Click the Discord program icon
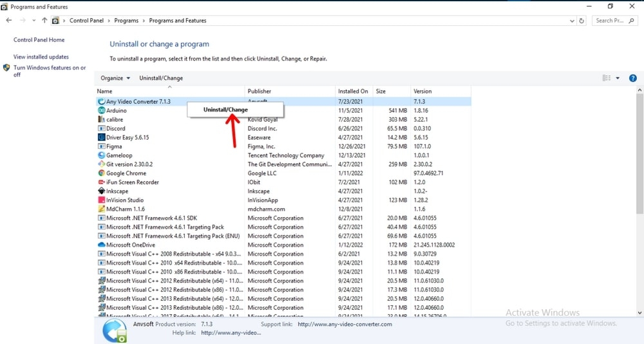 point(102,128)
